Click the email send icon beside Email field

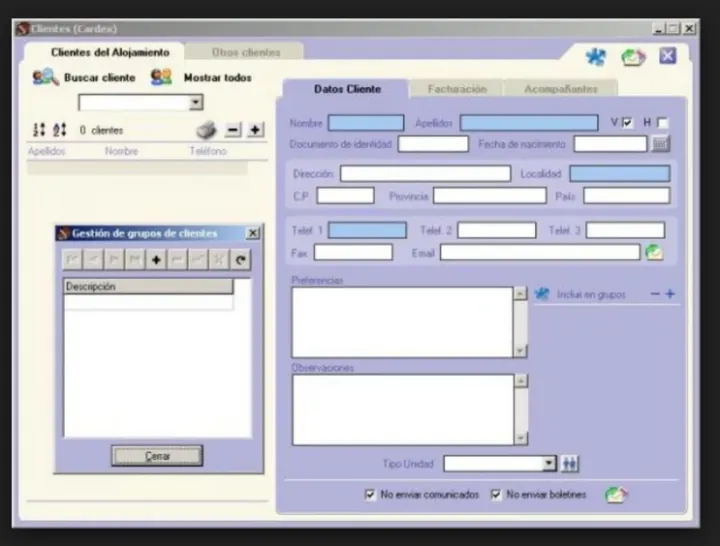654,252
